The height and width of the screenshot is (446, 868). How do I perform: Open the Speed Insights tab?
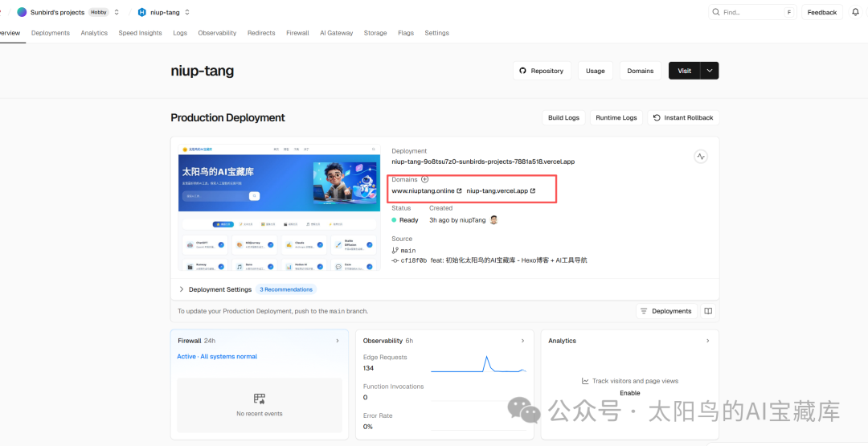140,33
